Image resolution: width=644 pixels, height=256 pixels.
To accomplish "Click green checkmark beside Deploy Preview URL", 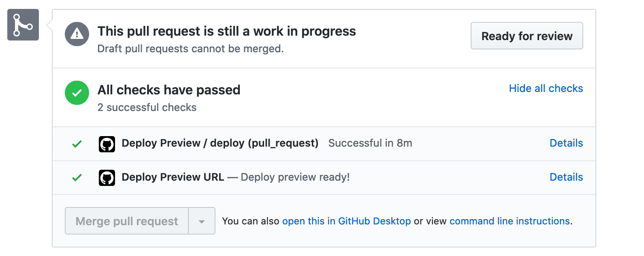I will [77, 177].
